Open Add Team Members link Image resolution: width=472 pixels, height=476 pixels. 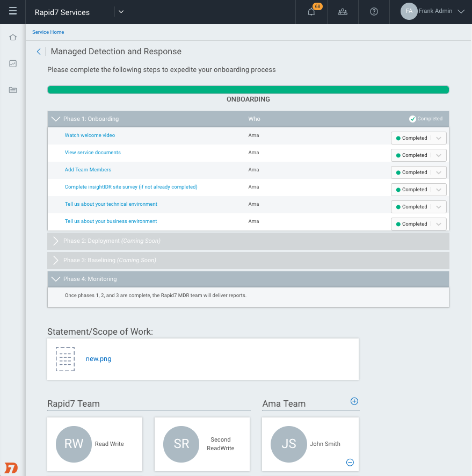(88, 170)
